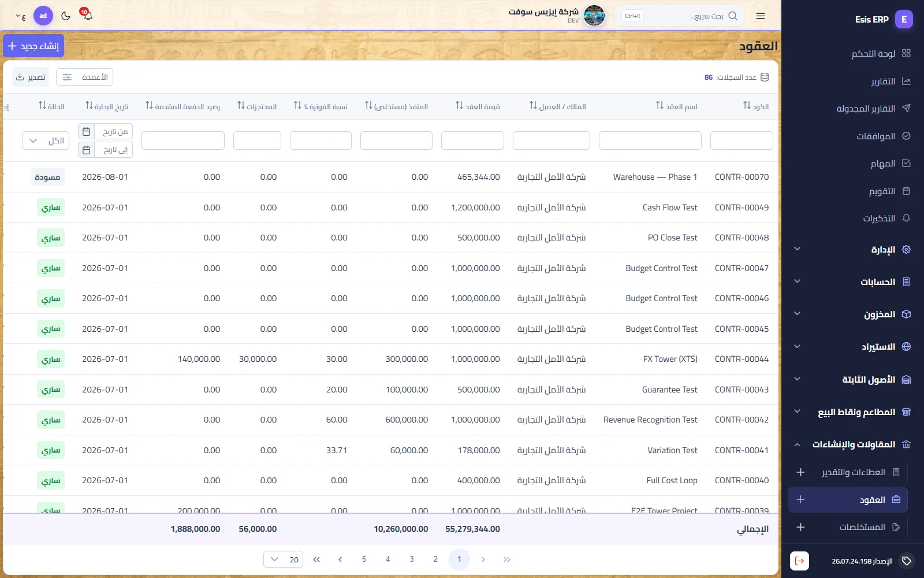Toggle dark mode moon icon
The width and height of the screenshot is (924, 578).
pyautogui.click(x=66, y=16)
